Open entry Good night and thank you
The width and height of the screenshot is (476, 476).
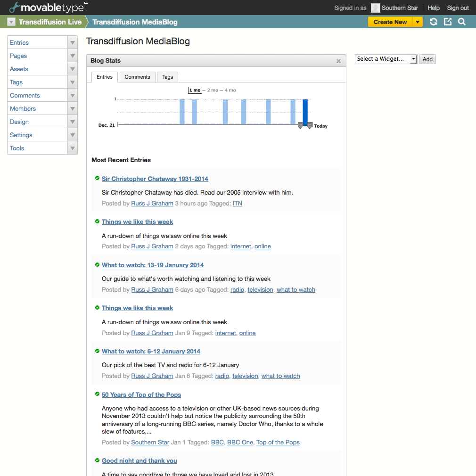(140, 460)
